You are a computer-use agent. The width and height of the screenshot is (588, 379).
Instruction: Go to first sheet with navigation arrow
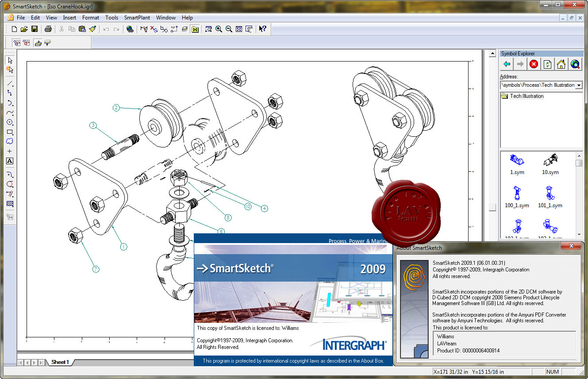point(20,363)
